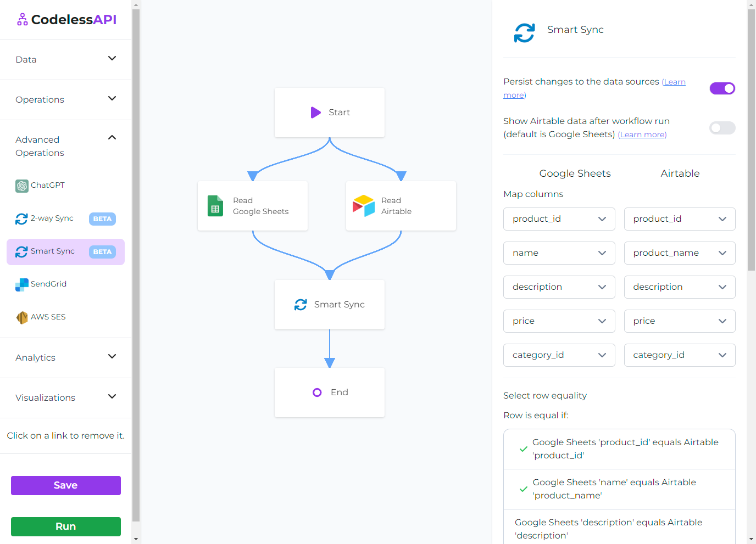Click the Save button
Screen dimensions: 756x544
click(66, 485)
